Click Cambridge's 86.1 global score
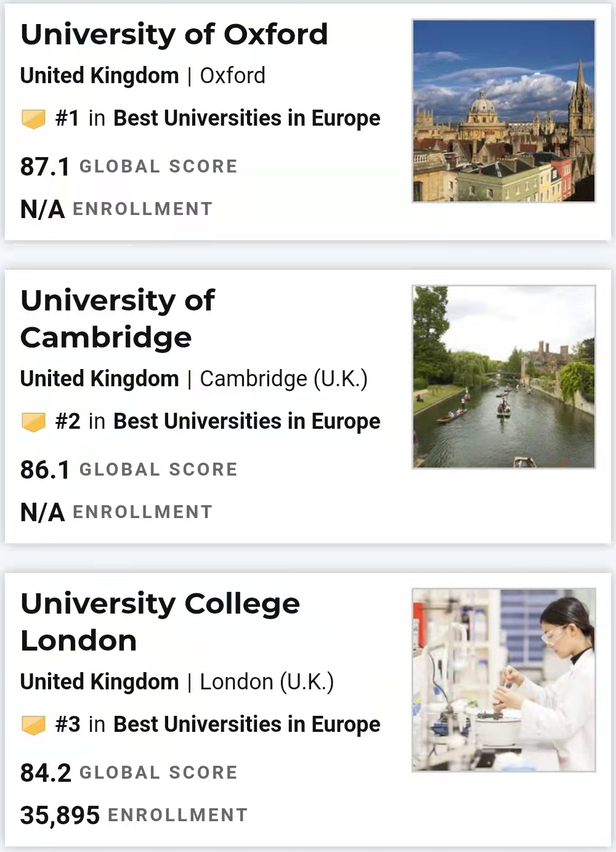This screenshot has width=616, height=852. [46, 470]
